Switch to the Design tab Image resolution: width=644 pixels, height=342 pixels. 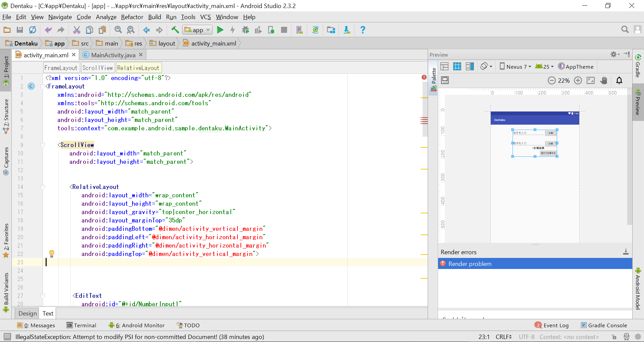[x=28, y=314]
